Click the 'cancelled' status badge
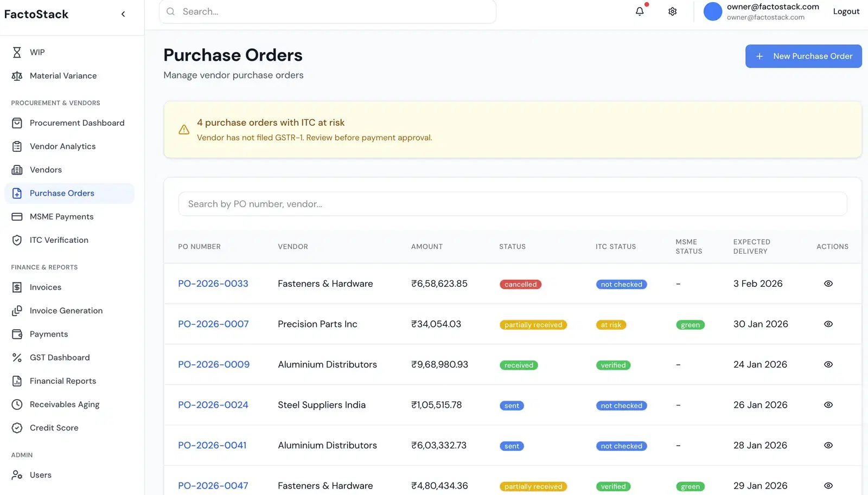 520,284
